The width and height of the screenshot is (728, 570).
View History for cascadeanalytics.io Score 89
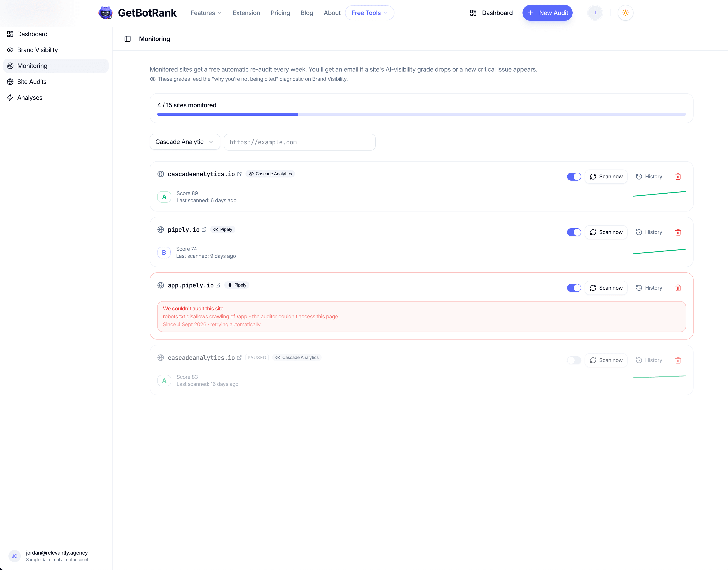649,177
